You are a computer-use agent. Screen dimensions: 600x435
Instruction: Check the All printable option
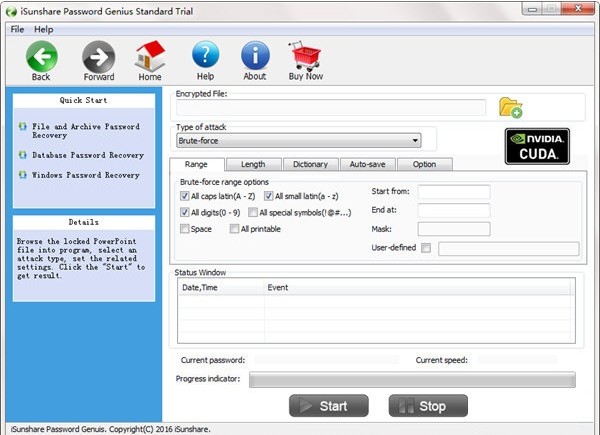[x=234, y=229]
